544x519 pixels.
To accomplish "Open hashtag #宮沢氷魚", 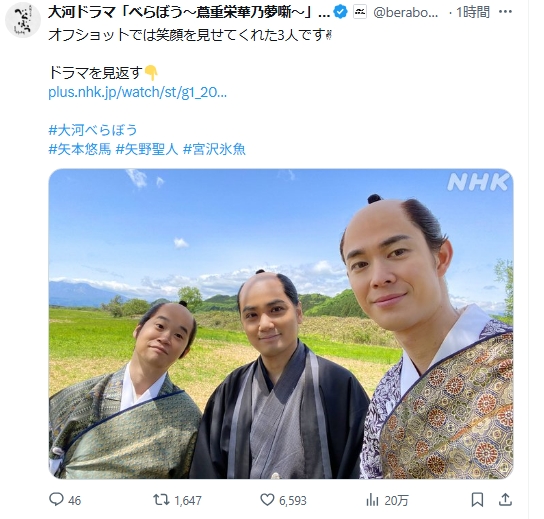I will tap(214, 149).
